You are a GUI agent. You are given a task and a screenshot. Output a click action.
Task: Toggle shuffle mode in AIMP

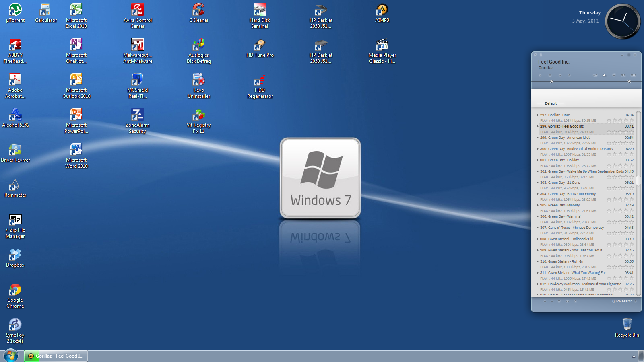[x=614, y=75]
